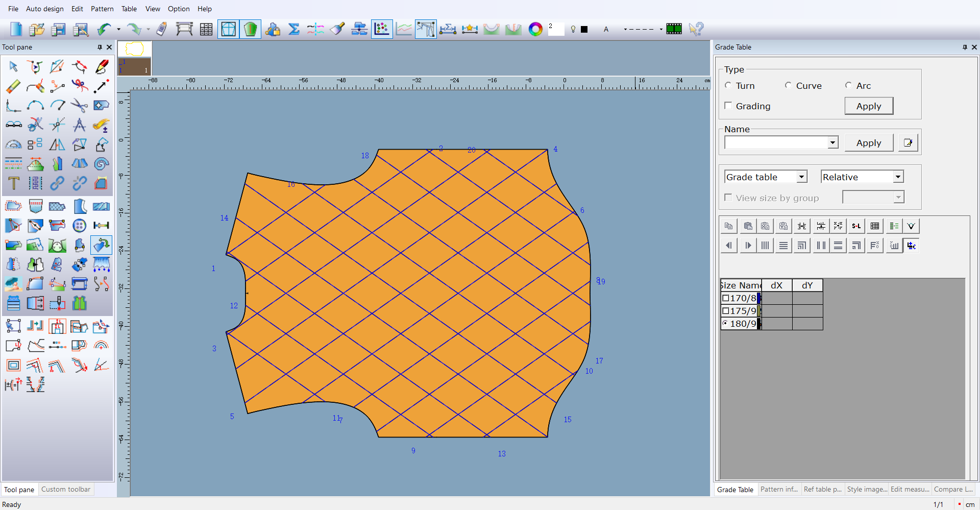Switch to the Compare L... tab
This screenshot has width=980, height=510.
click(x=953, y=489)
